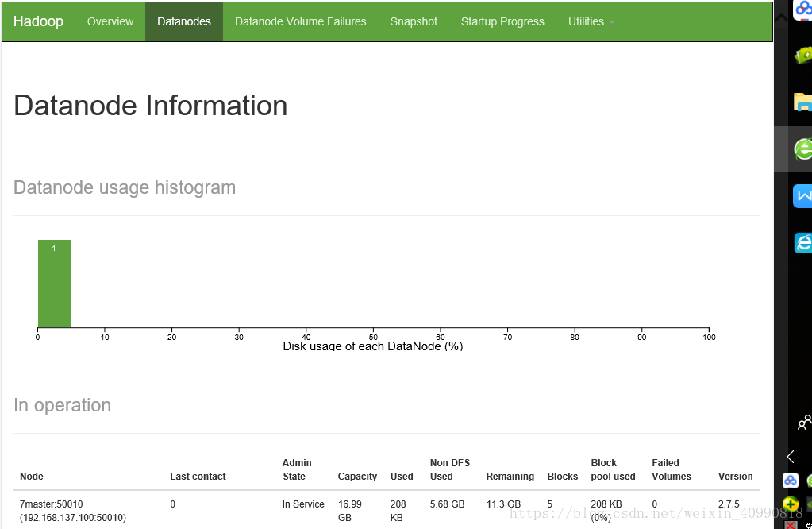The height and width of the screenshot is (529, 812).
Task: Open File Explorer from the taskbar
Action: (x=804, y=102)
